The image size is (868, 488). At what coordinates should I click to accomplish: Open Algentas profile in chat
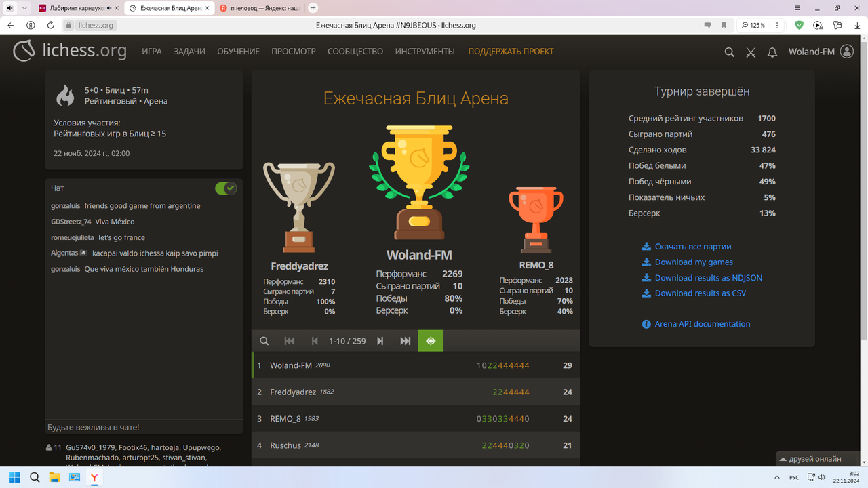[x=64, y=253]
